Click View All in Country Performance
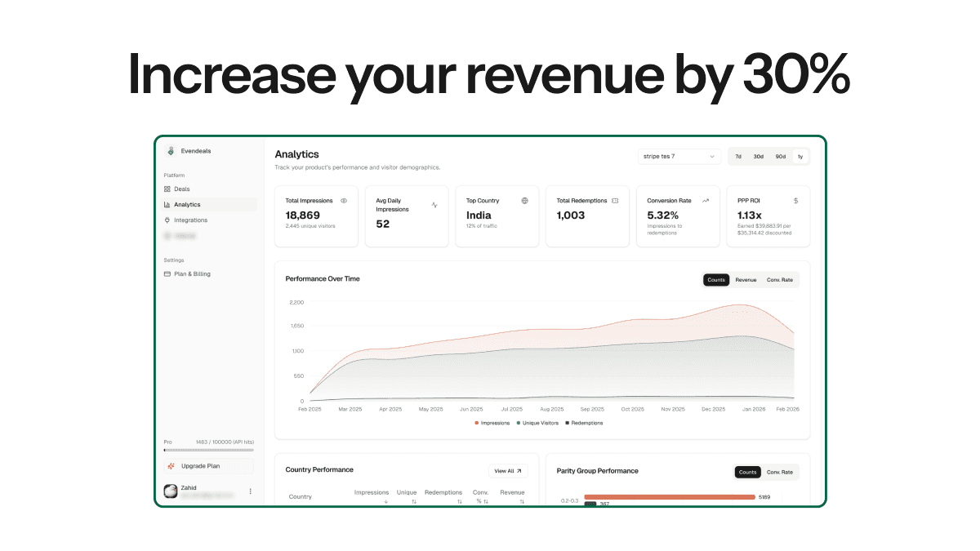 508,471
